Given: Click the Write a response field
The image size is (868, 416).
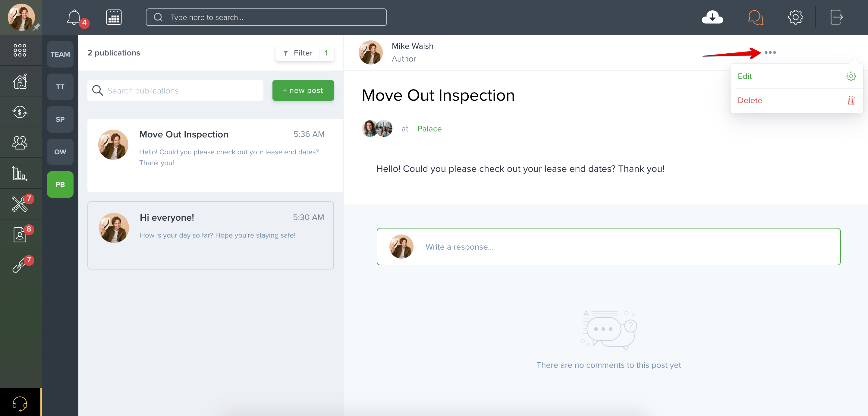Looking at the screenshot, I should pyautogui.click(x=608, y=247).
